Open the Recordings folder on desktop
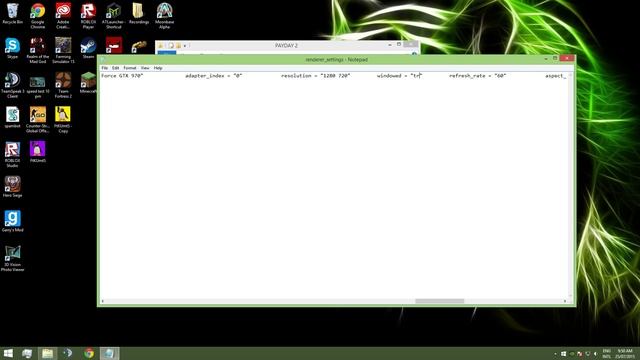This screenshot has height=360, width=640. (139, 14)
